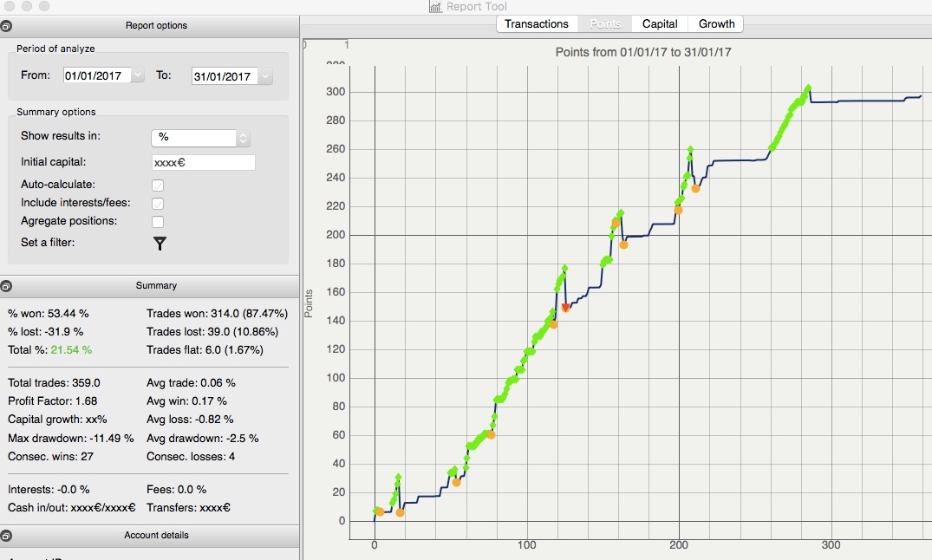Edit the To date 31/01/2017 field
Image resolution: width=932 pixels, height=560 pixels.
(x=225, y=76)
